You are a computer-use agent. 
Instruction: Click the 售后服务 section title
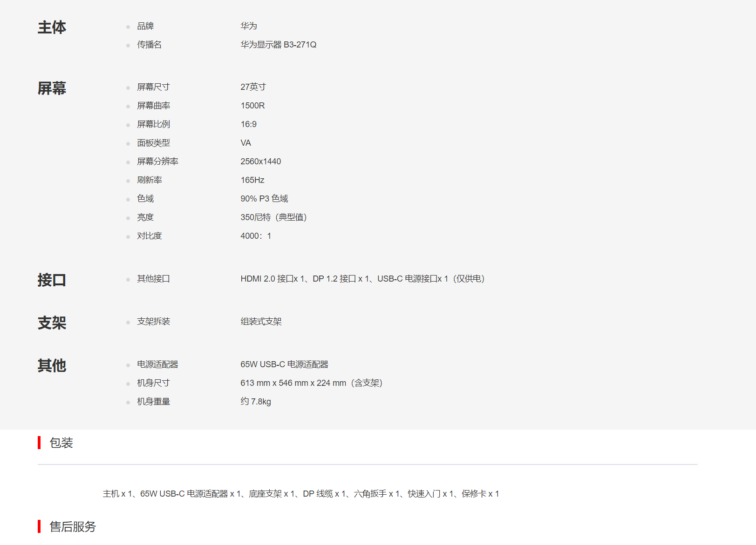[x=73, y=526]
